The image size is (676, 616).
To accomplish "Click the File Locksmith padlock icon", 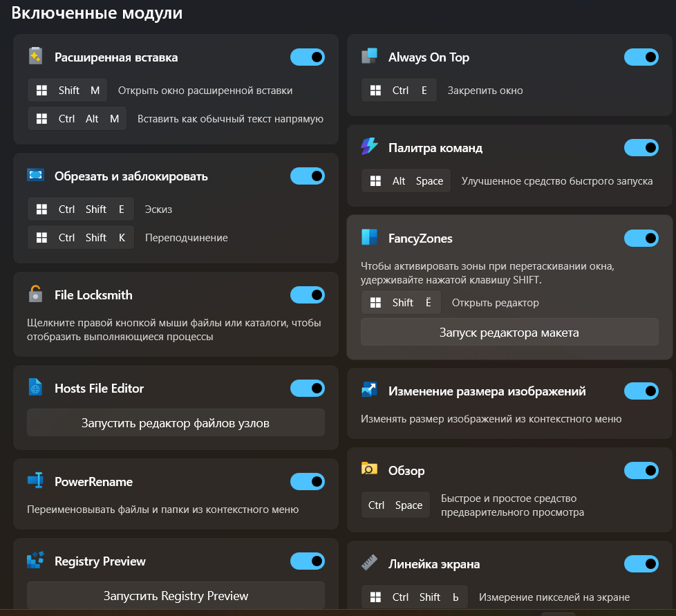I will tap(35, 294).
